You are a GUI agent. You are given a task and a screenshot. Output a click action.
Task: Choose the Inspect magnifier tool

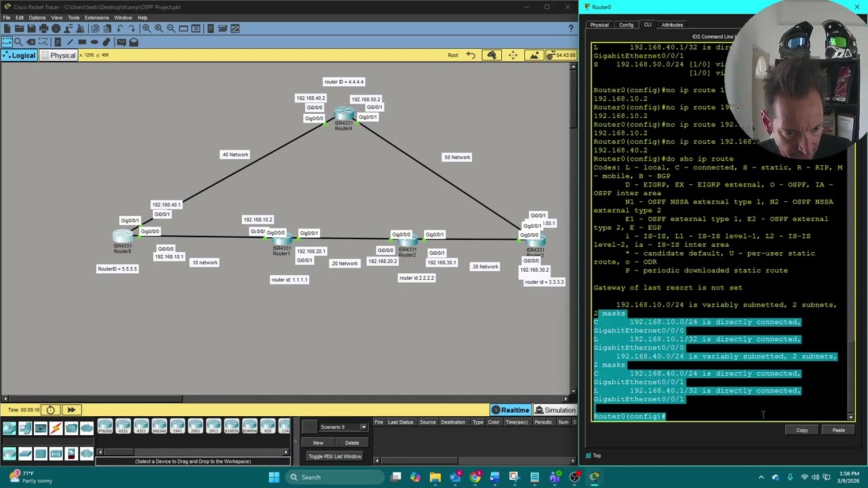click(18, 42)
